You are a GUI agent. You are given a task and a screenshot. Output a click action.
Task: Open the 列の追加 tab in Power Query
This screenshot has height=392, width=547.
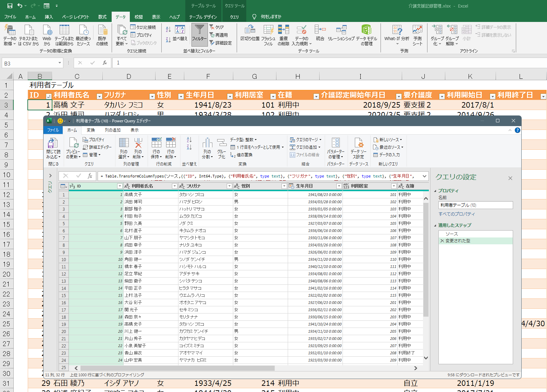pyautogui.click(x=113, y=130)
